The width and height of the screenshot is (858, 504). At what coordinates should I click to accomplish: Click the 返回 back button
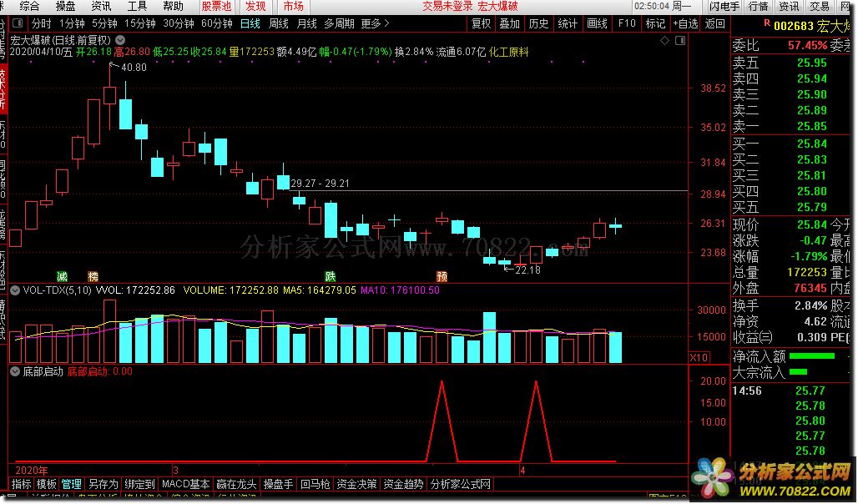[x=714, y=23]
